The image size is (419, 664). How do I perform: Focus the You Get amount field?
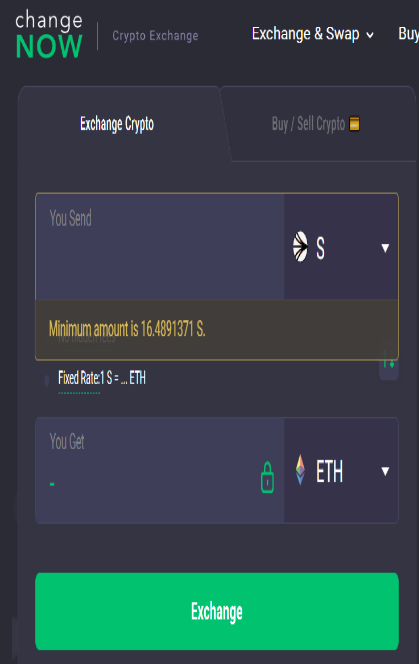click(160, 470)
